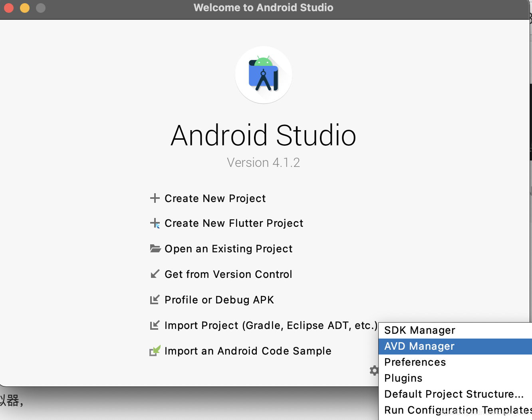Click the Android Studio heading text
This screenshot has height=420, width=532.
[x=263, y=135]
